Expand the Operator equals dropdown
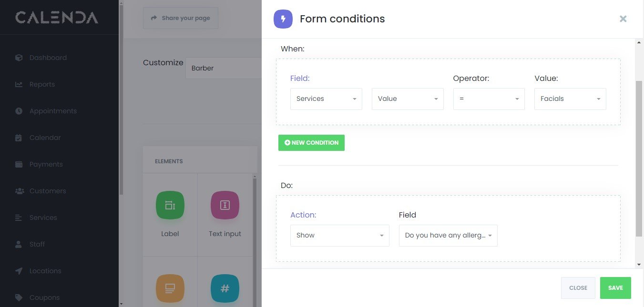Viewport: 644px width, 307px height. click(489, 99)
